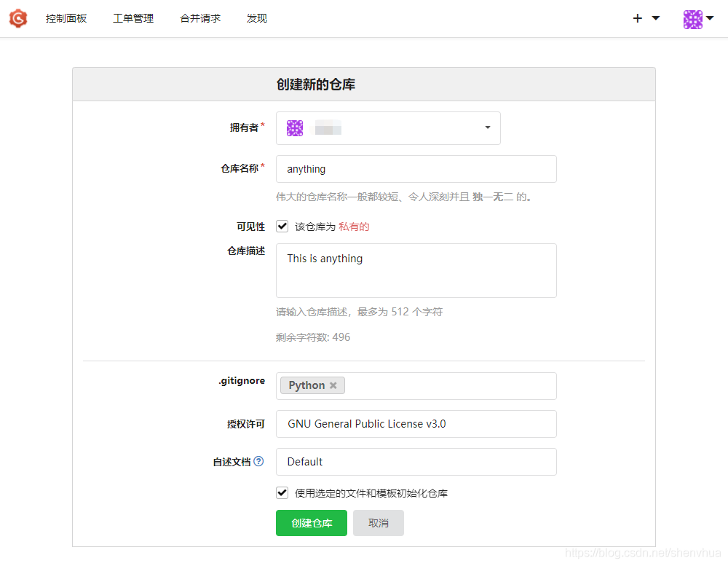Remove the Python gitignore tag
Image resolution: width=728 pixels, height=566 pixels.
pyautogui.click(x=333, y=385)
